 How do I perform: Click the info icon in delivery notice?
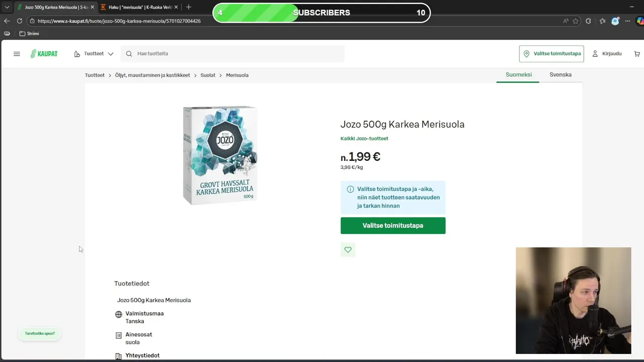(x=350, y=189)
